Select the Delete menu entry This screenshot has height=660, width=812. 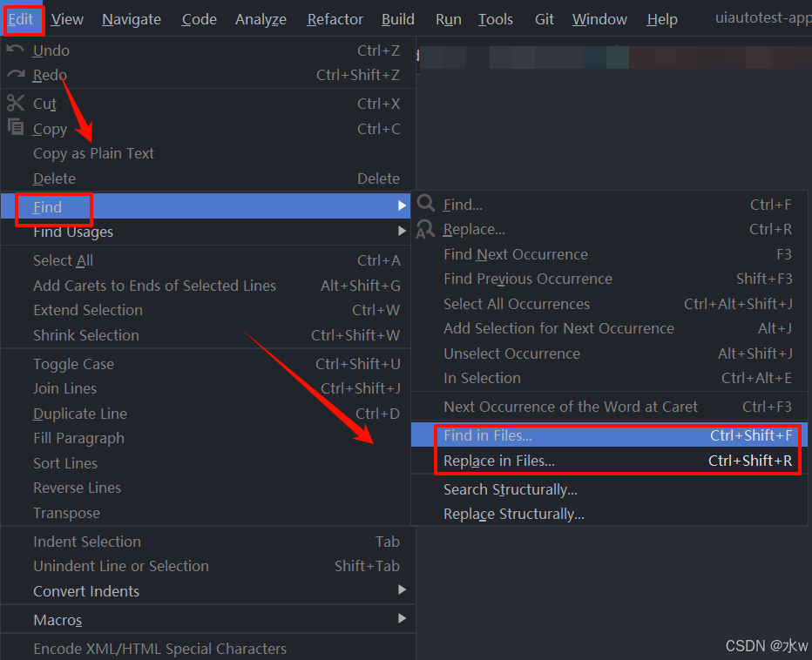pyautogui.click(x=207, y=178)
